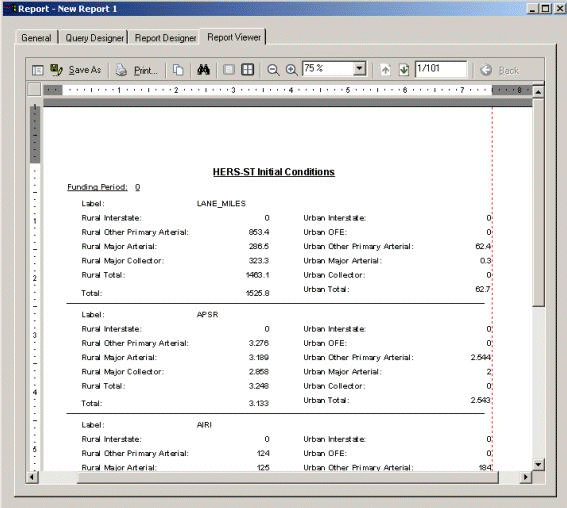Copy report using the copy pages icon
This screenshot has height=508, width=567.
tap(178, 70)
